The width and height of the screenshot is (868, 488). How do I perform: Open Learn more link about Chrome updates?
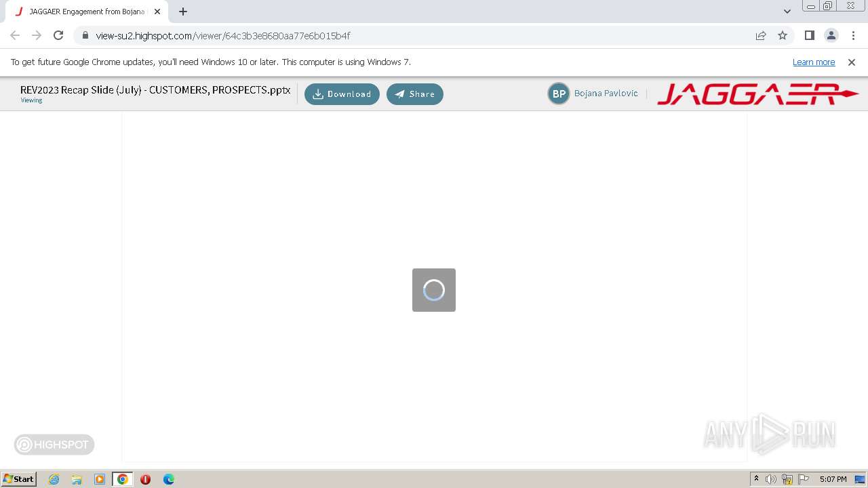pyautogui.click(x=814, y=62)
